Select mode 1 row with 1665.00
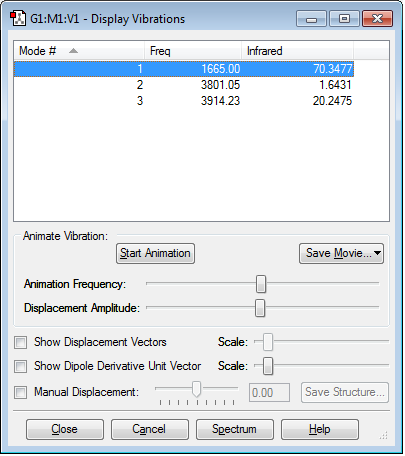 click(184, 69)
